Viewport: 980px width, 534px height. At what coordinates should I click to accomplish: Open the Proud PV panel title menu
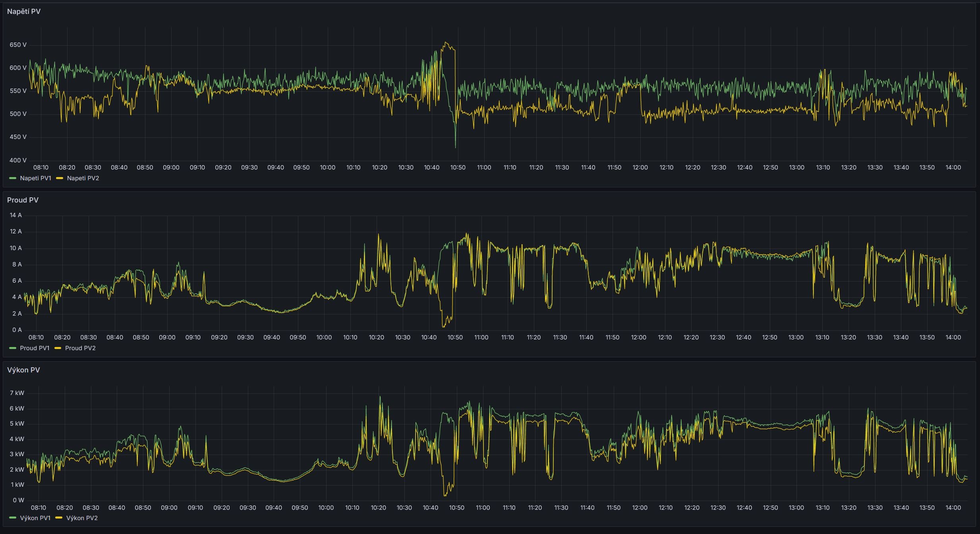(23, 200)
